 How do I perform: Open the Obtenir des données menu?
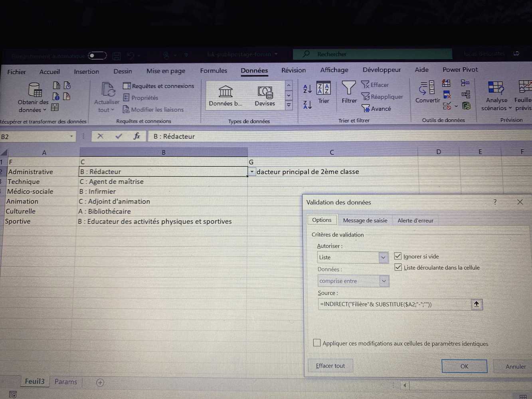(x=34, y=97)
